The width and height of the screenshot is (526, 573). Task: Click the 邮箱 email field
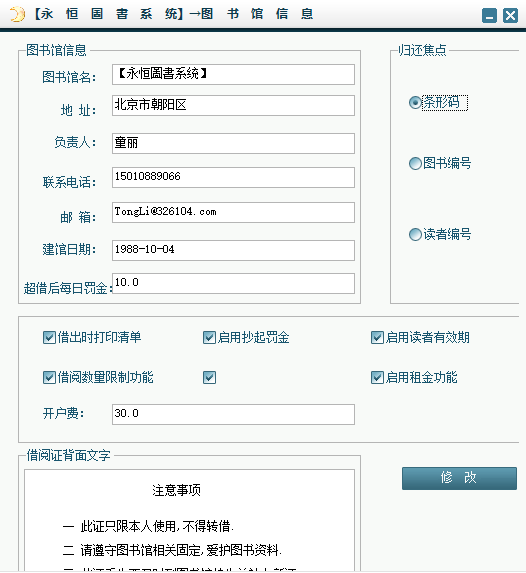233,212
